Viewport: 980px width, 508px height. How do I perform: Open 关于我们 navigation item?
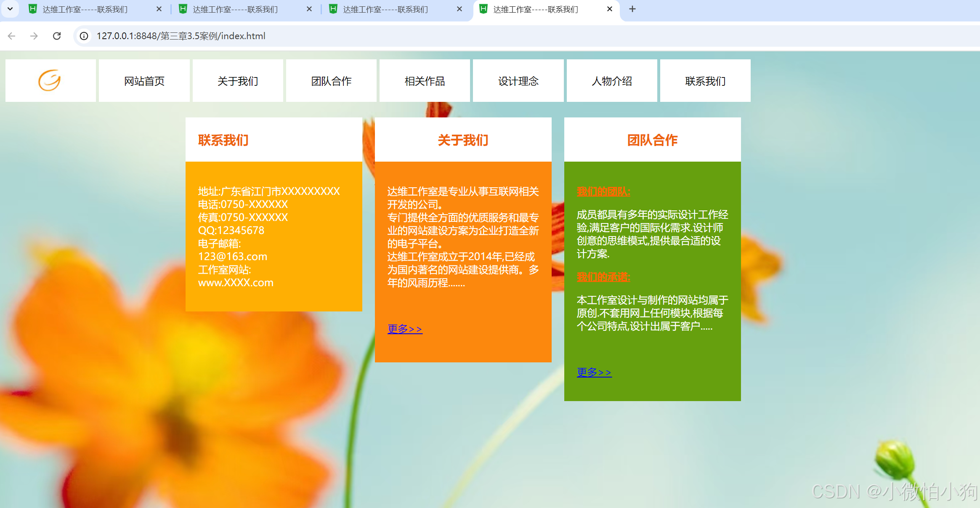click(238, 81)
